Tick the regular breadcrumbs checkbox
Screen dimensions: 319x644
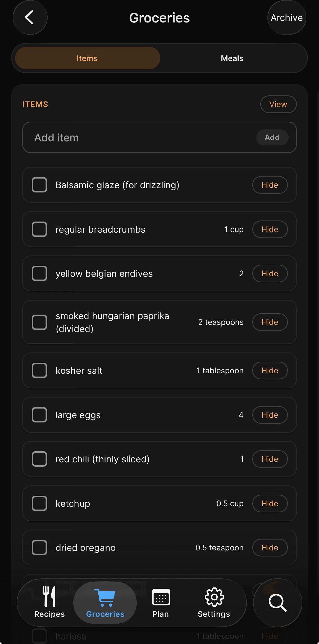(39, 229)
